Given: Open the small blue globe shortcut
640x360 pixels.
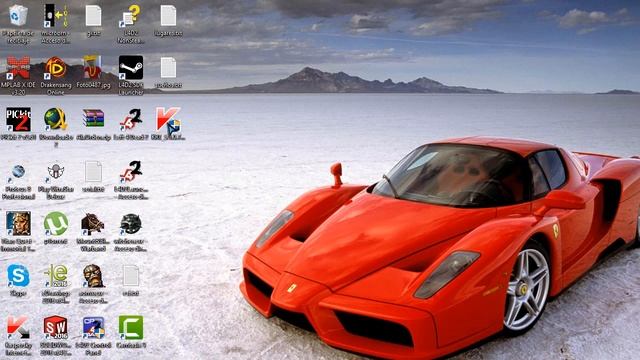Looking at the screenshot, I should pos(18,172).
